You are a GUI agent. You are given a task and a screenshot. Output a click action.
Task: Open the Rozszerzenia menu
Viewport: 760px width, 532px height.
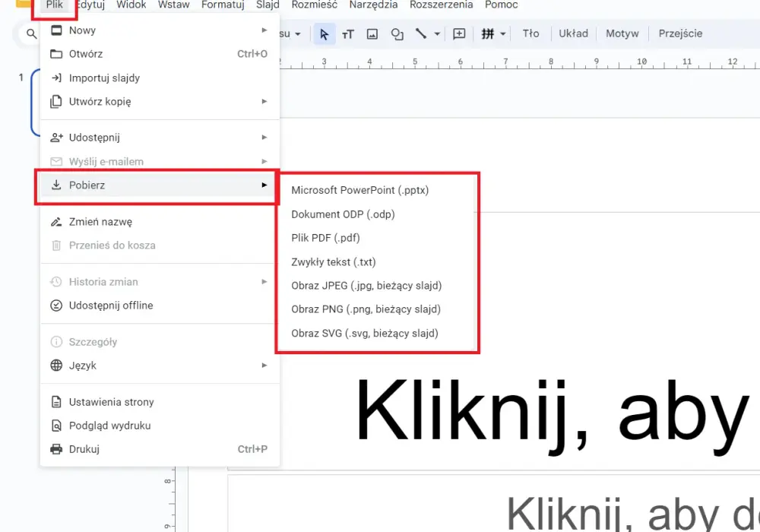click(441, 5)
